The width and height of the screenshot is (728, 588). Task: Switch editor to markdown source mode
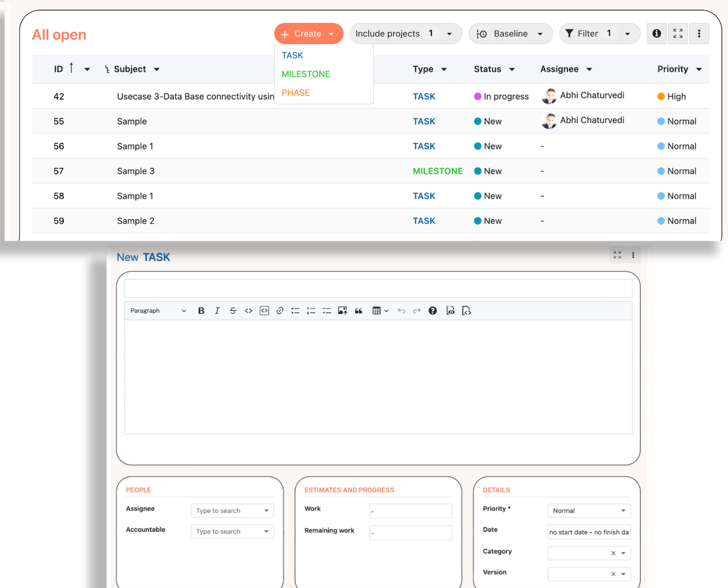(x=466, y=311)
